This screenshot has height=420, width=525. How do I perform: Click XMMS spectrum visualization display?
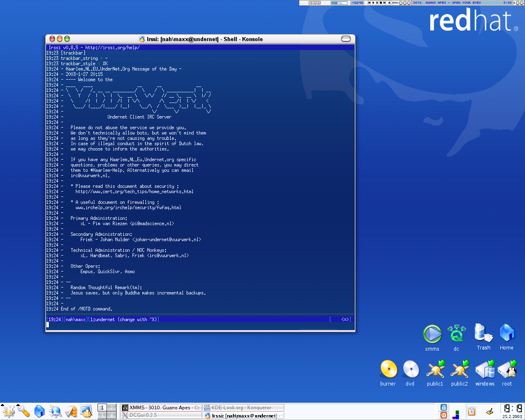(x=339, y=3)
